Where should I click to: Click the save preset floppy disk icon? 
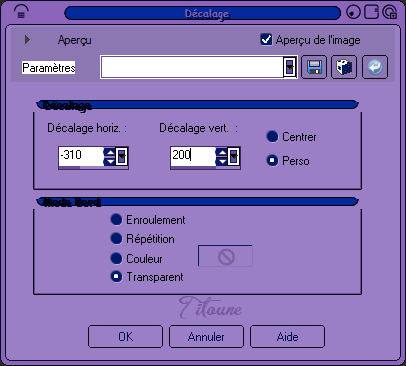(x=314, y=67)
